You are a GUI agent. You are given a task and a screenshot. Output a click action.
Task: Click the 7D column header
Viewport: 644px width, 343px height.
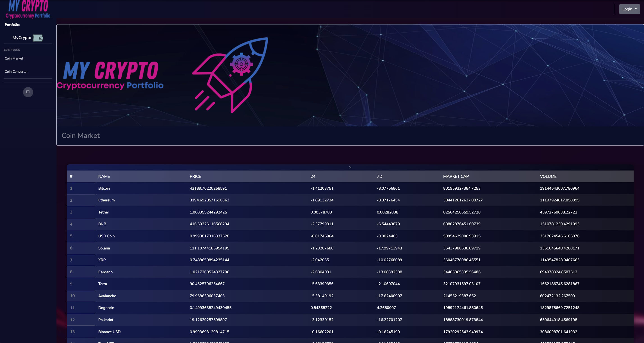tap(380, 176)
